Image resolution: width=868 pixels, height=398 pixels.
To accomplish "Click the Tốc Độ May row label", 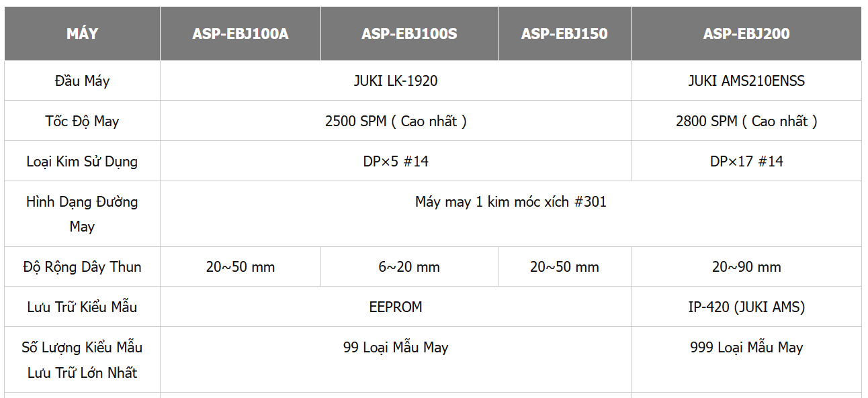I will tap(82, 121).
